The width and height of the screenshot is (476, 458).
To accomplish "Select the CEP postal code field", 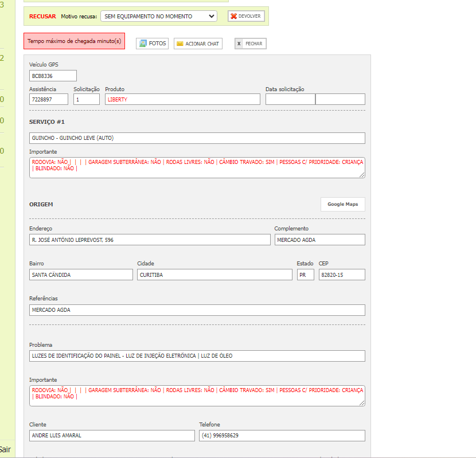I will [x=341, y=275].
